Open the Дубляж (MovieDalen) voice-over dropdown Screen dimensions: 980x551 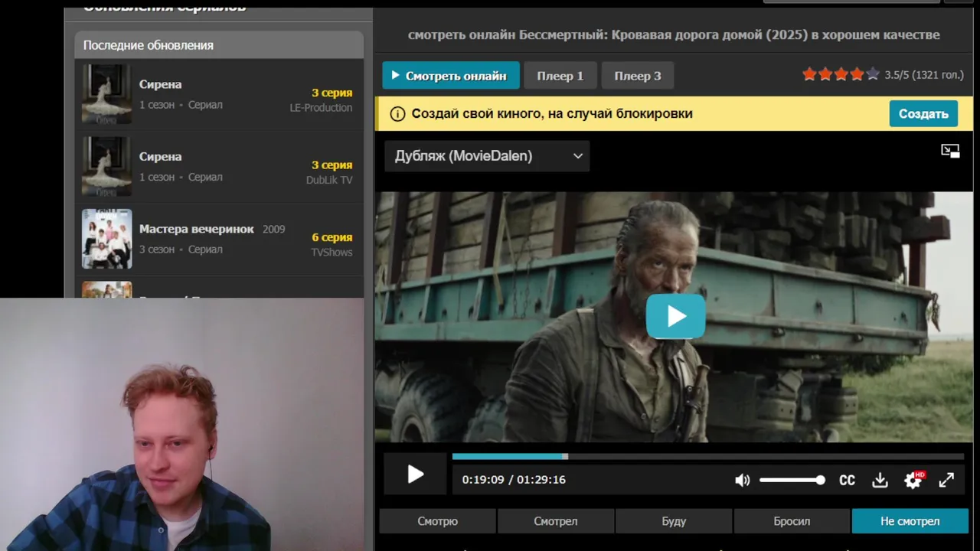(487, 156)
